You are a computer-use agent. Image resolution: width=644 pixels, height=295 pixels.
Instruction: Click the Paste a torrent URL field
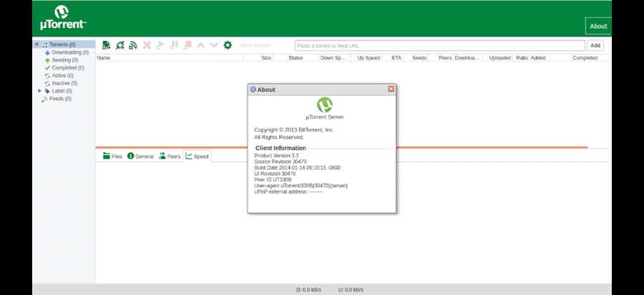click(x=439, y=45)
